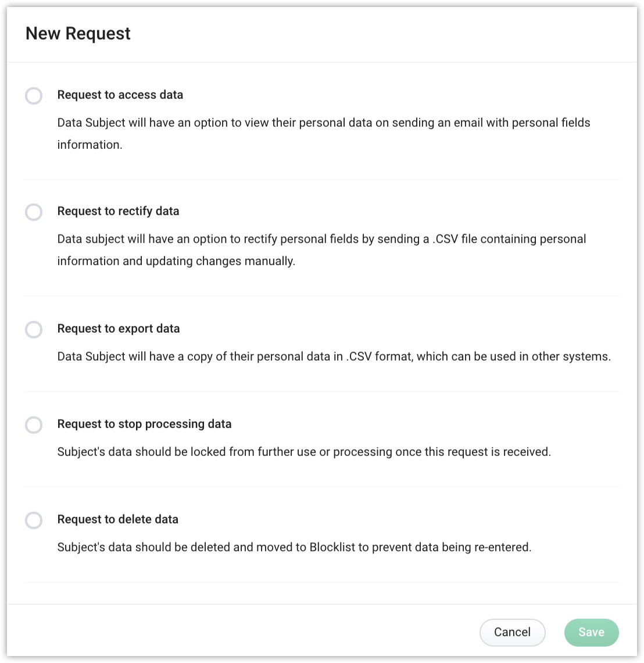Pick the Request to export data radio button

(x=34, y=329)
